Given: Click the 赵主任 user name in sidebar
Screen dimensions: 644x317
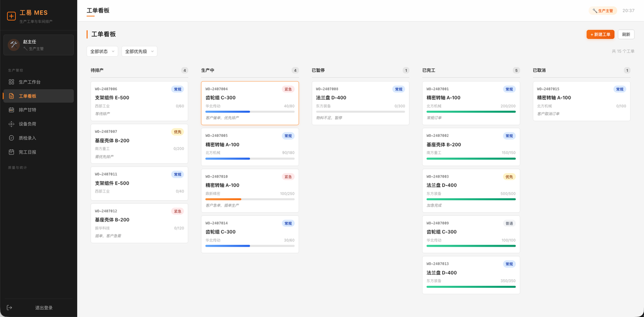Looking at the screenshot, I should tap(30, 42).
